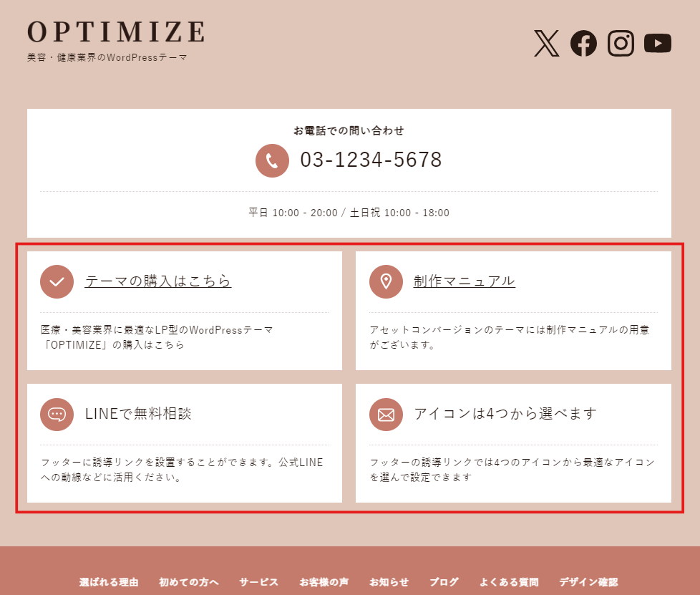Select サービス in the footer menu

coord(259,581)
